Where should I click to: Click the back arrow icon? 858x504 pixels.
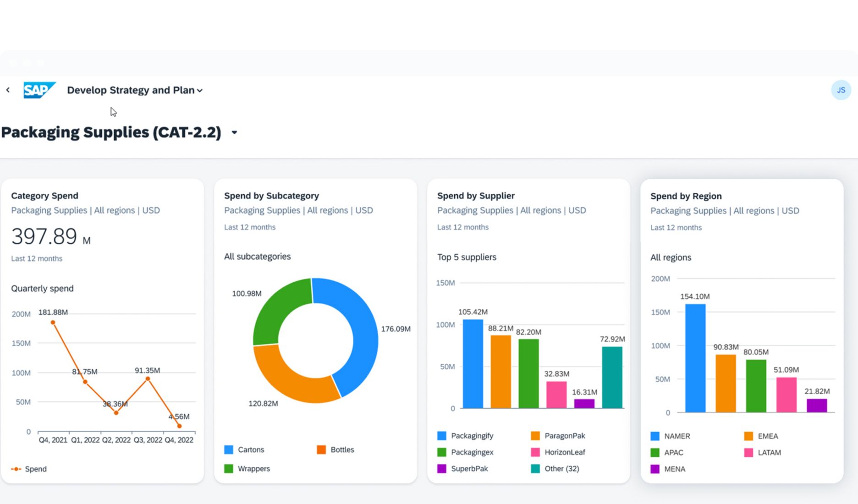coord(8,90)
